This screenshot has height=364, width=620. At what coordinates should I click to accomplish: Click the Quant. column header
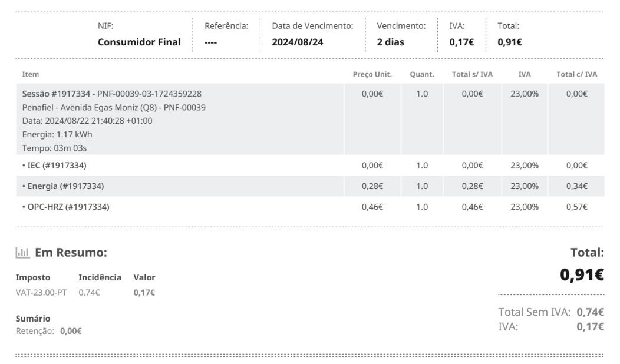[x=422, y=74]
